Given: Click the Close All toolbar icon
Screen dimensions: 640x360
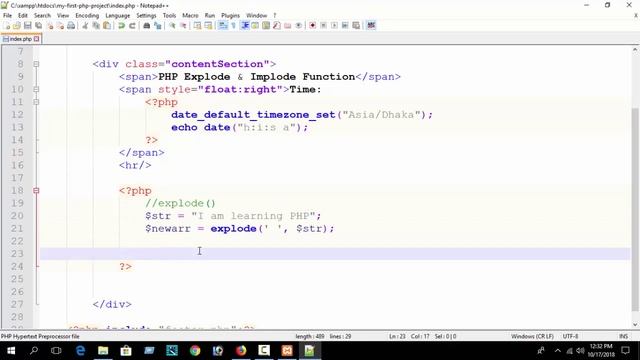Looking at the screenshot, I should [x=60, y=26].
